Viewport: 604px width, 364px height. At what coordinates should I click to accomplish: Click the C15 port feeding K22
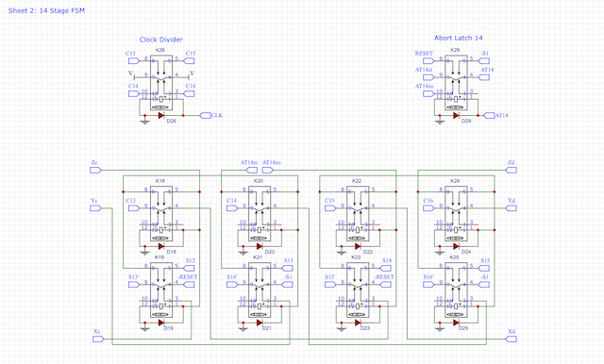point(330,208)
